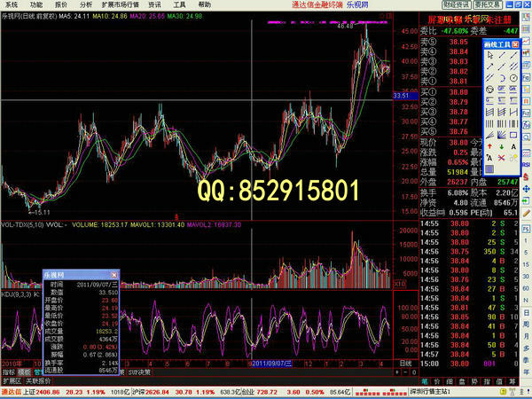Switch to the 指标 tab
The width and height of the screenshot is (532, 399).
pyautogui.click(x=8, y=373)
